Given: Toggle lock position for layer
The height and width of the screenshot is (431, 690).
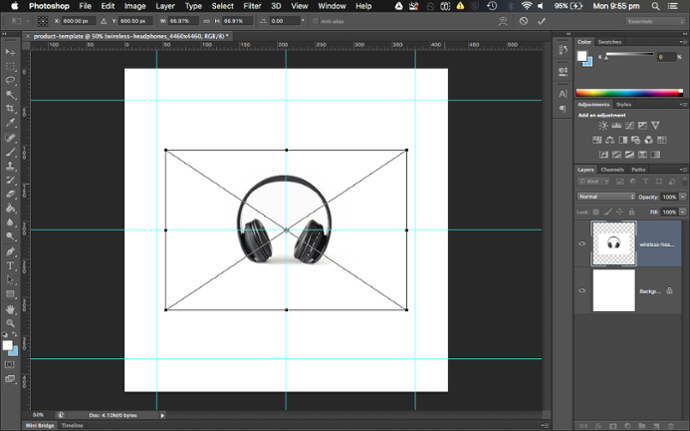Looking at the screenshot, I should [620, 212].
